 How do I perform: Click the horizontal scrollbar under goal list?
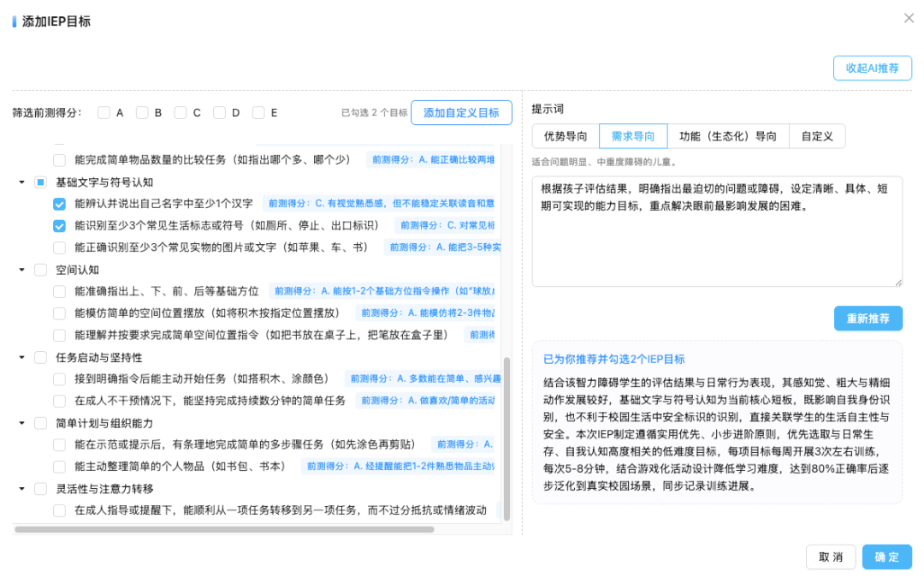click(x=224, y=529)
